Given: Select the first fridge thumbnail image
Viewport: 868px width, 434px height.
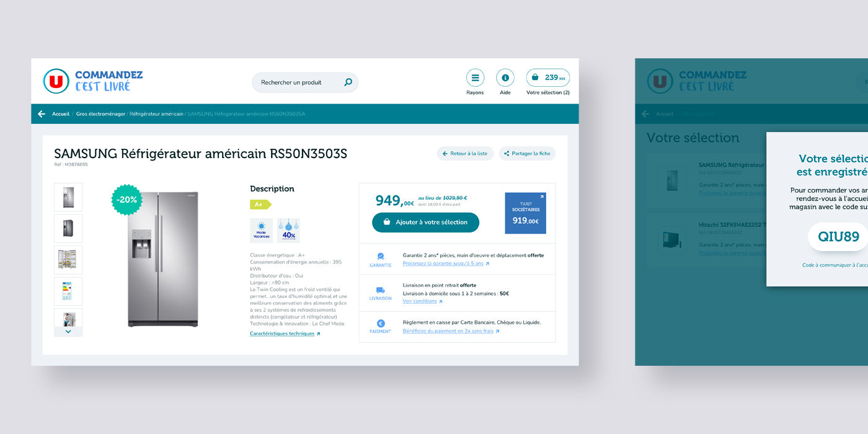Looking at the screenshot, I should click(68, 197).
